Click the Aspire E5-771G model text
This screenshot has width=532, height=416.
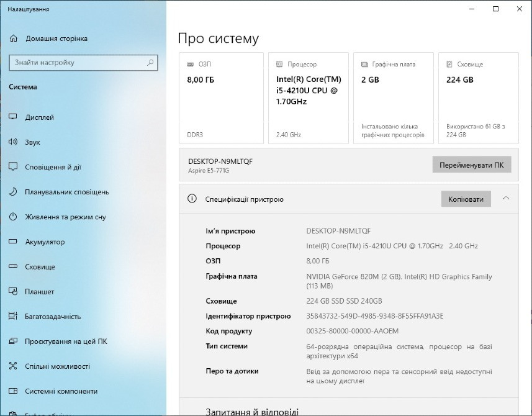(x=209, y=170)
